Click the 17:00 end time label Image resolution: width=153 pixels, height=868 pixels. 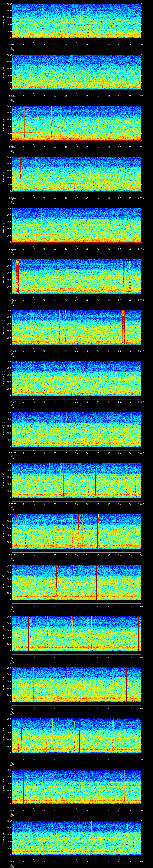point(141,44)
